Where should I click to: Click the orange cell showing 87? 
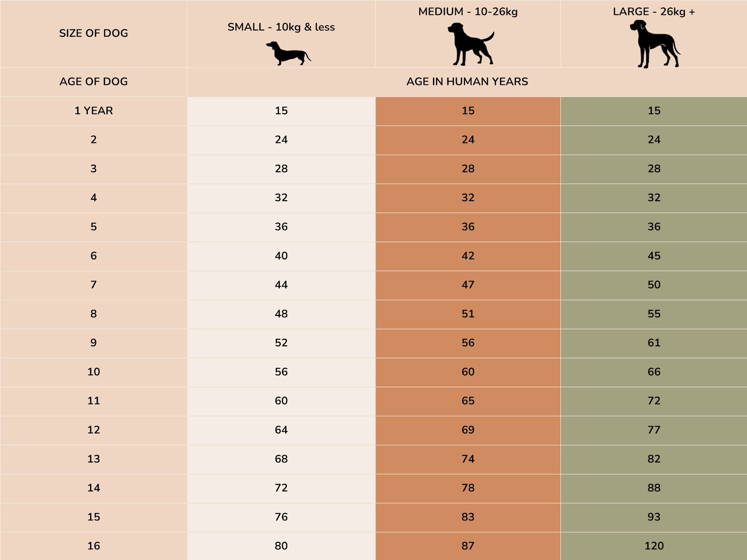[468, 546]
